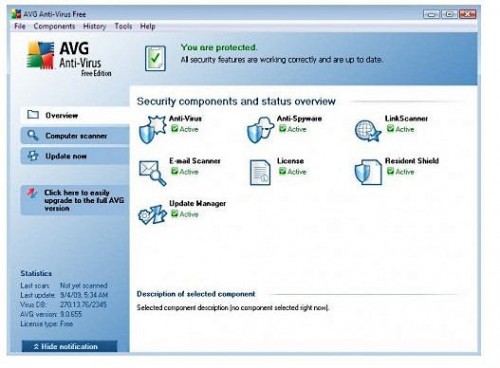Click the green Active check under Anti-Virus

[x=175, y=129]
